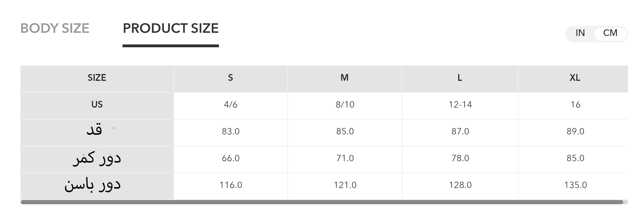Click the دور کمر row label
The width and height of the screenshot is (644, 206).
(97, 159)
